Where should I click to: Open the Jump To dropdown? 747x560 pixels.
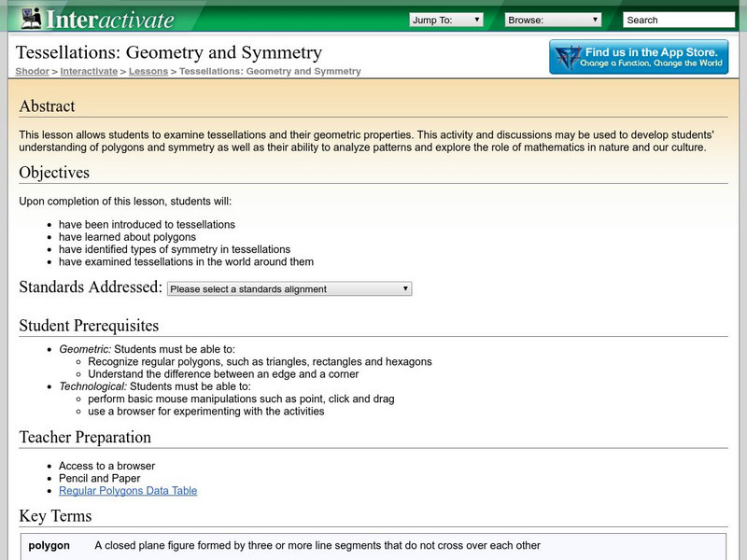[445, 20]
